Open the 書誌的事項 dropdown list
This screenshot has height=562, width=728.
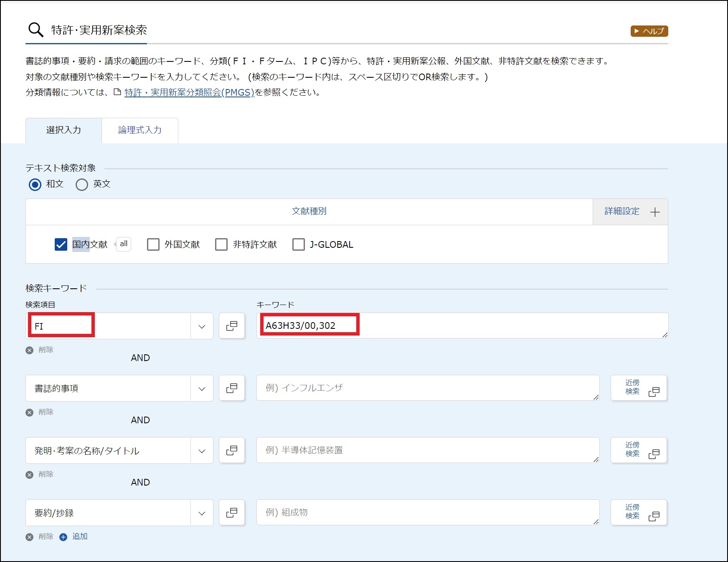coord(202,389)
